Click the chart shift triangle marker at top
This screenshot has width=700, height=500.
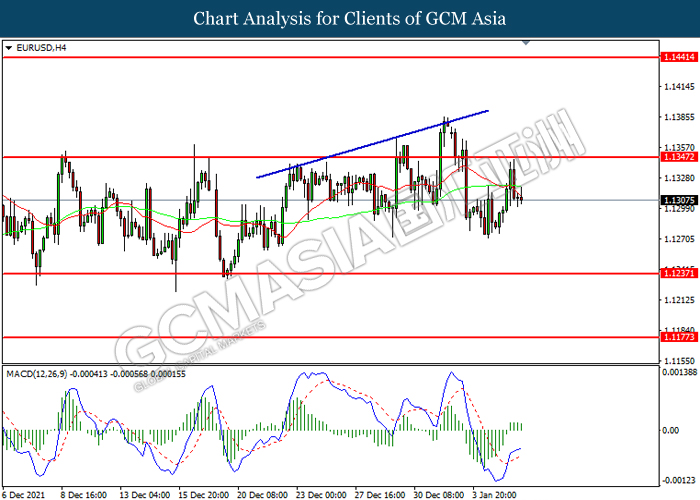coord(526,43)
